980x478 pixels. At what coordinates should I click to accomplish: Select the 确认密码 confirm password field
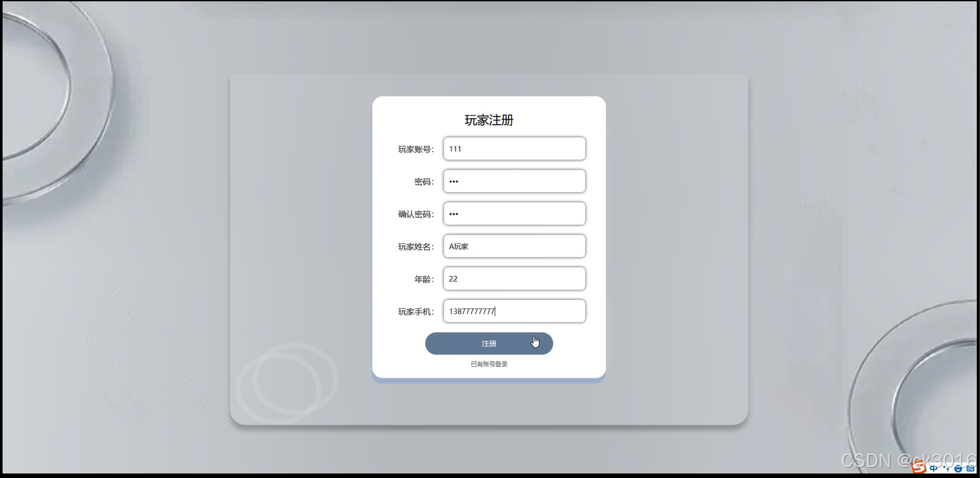[514, 214]
